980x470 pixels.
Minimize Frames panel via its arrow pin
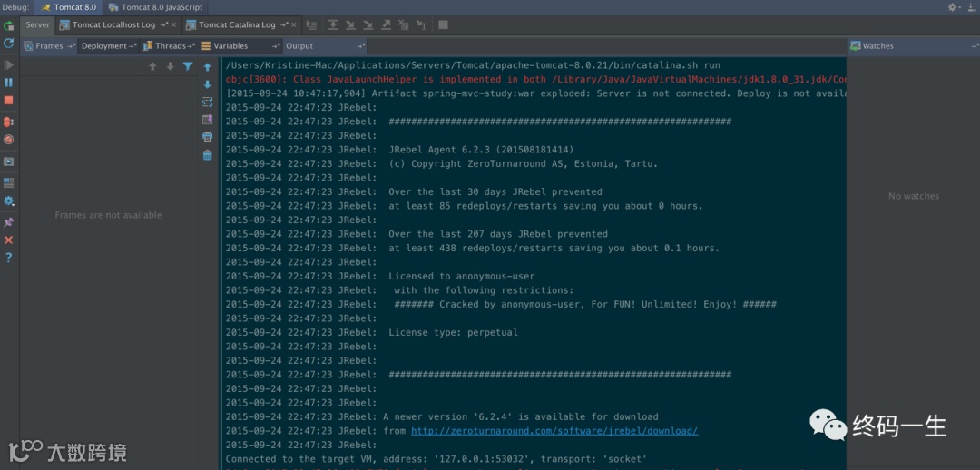tap(72, 46)
